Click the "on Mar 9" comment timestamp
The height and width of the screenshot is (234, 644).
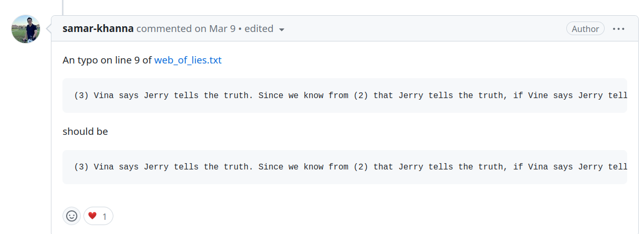(x=215, y=29)
